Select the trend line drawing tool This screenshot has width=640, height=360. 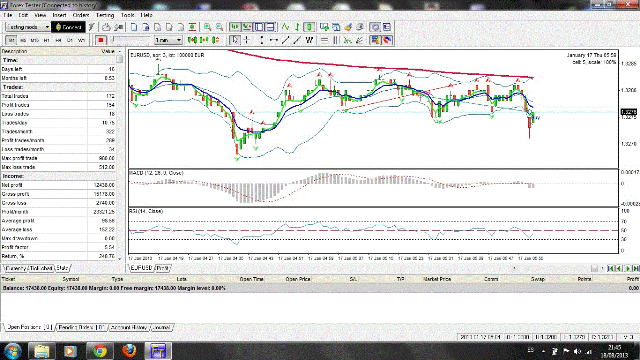286,40
